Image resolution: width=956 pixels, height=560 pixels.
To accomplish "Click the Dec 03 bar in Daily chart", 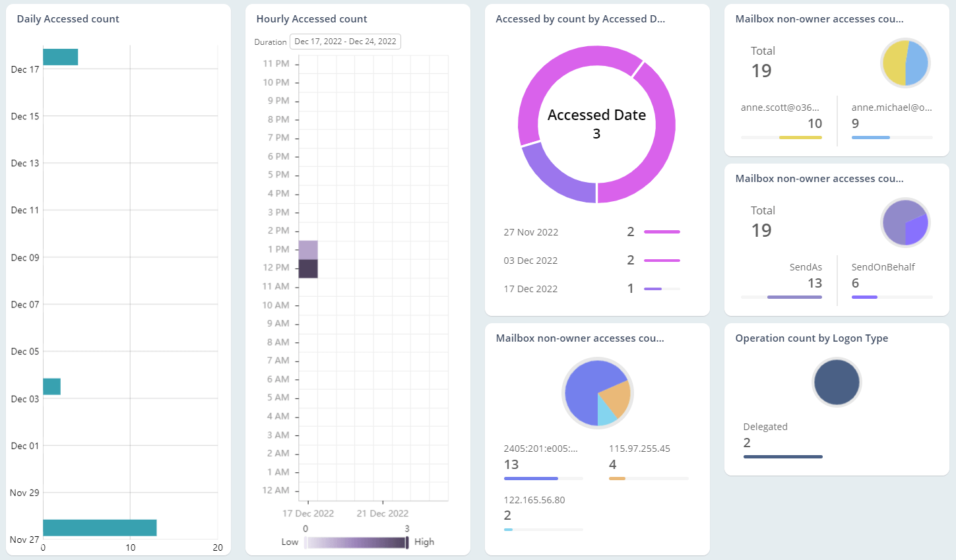I will point(52,387).
